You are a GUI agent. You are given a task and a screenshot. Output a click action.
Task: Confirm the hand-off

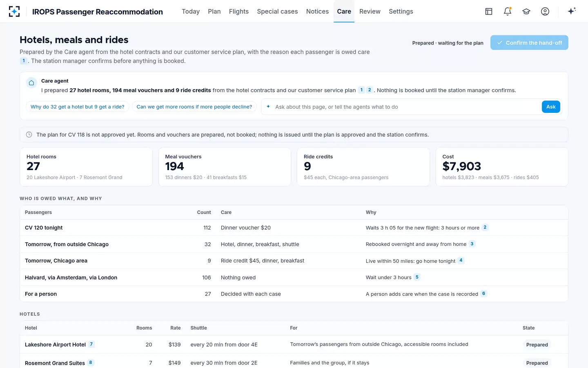[529, 43]
